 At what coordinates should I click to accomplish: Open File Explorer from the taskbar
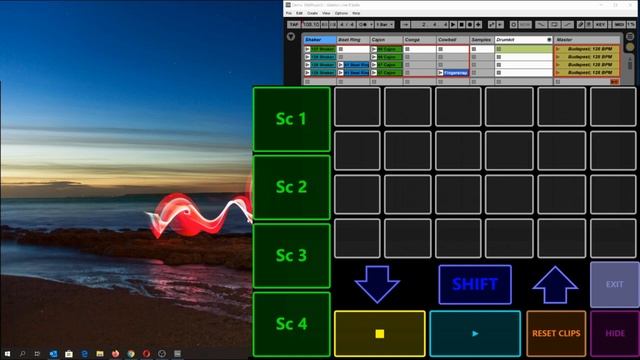(100, 353)
